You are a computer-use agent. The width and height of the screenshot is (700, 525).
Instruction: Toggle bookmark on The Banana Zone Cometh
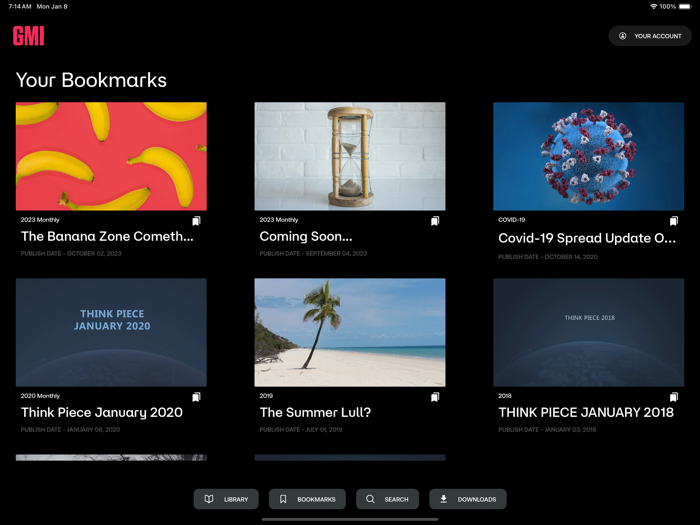[x=196, y=221]
